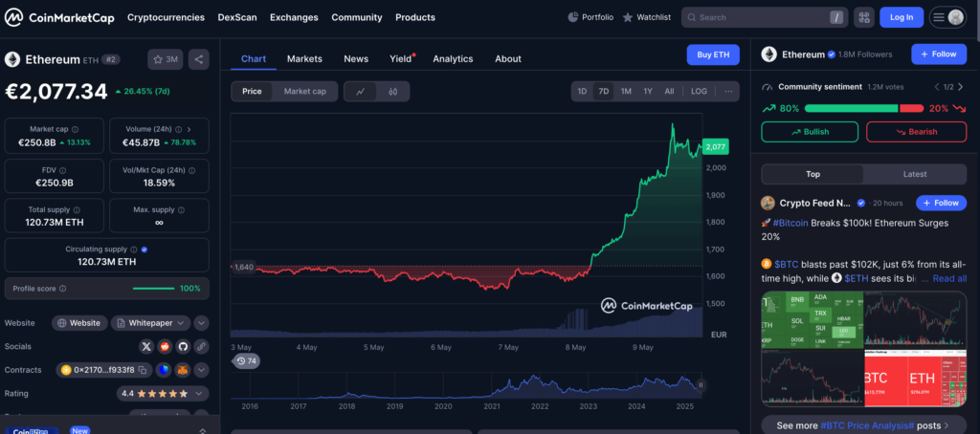Switch to candlestick chart view icon
Image resolution: width=980 pixels, height=434 pixels.
393,91
